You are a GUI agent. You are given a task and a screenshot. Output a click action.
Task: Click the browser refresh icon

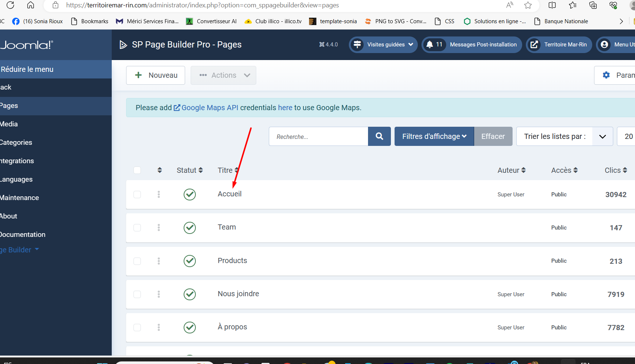(x=10, y=5)
